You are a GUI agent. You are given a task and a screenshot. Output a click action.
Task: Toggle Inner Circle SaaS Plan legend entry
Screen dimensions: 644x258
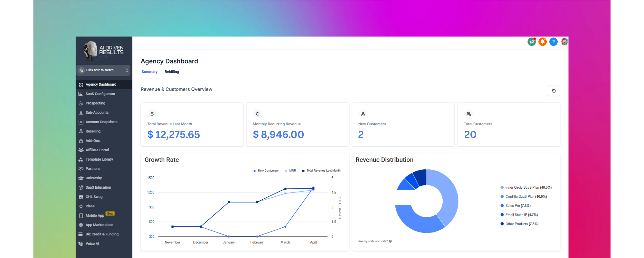526,187
